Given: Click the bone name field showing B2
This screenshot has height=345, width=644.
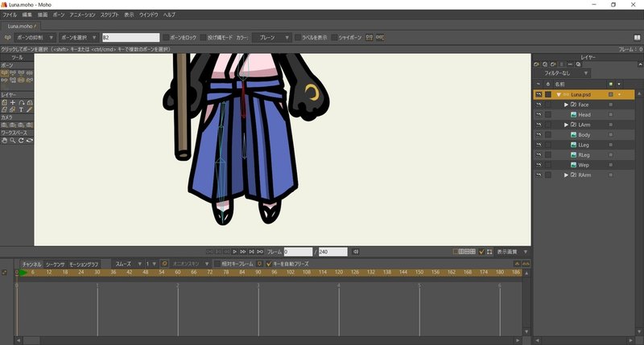Looking at the screenshot, I should [x=130, y=37].
